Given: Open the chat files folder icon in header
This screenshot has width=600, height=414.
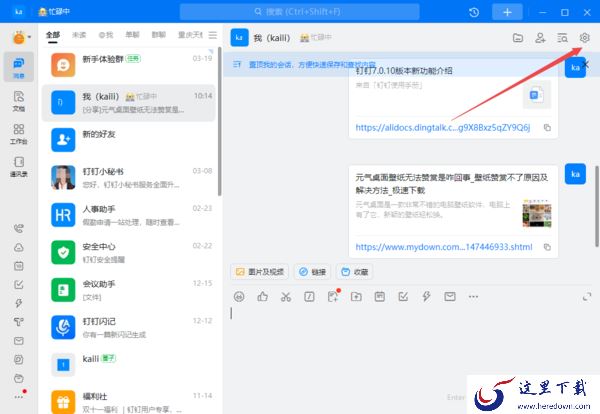Looking at the screenshot, I should click(x=518, y=38).
